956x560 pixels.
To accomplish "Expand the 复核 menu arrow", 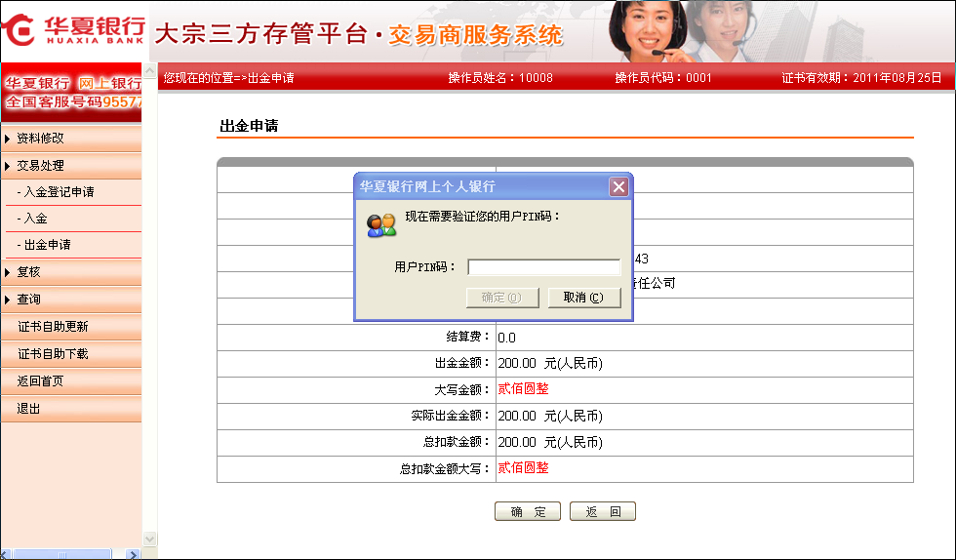I will pos(8,272).
